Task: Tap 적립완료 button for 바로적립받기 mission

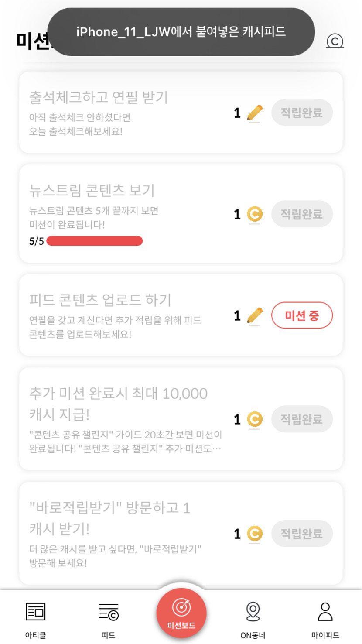Action: click(x=302, y=534)
